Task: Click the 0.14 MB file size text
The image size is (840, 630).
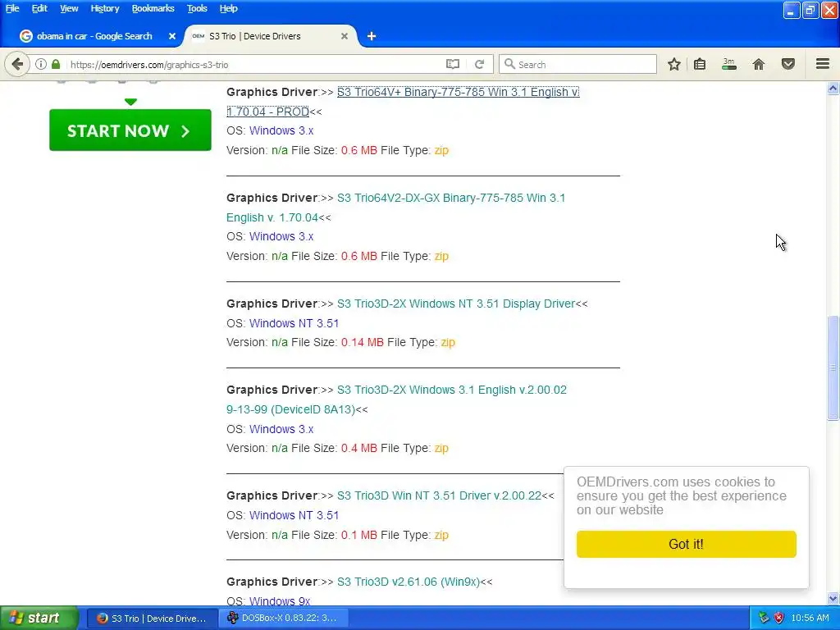Action: 362,342
